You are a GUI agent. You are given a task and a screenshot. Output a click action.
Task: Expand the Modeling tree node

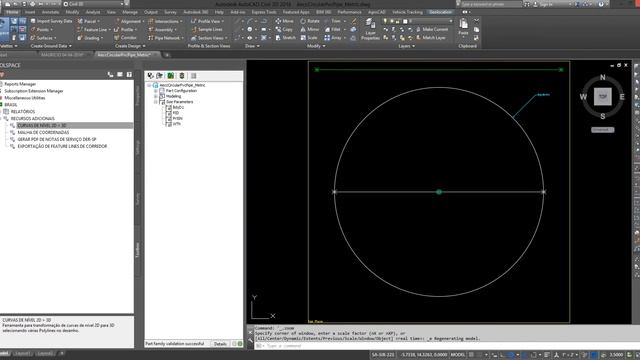[x=156, y=96]
